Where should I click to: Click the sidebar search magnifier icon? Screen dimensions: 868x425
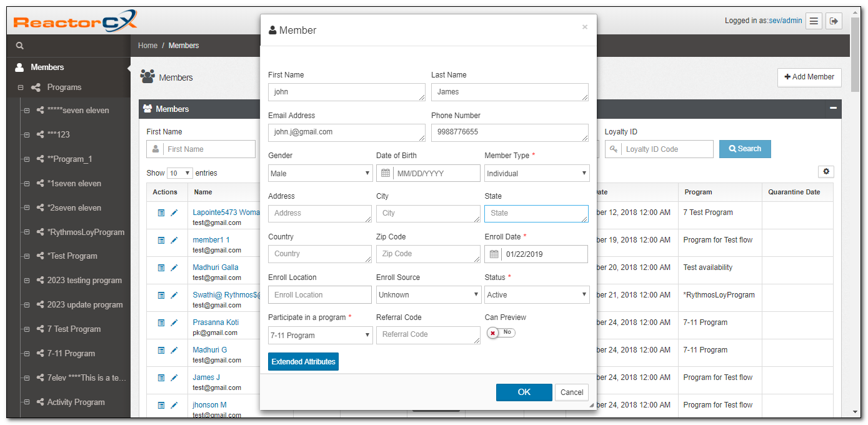20,46
